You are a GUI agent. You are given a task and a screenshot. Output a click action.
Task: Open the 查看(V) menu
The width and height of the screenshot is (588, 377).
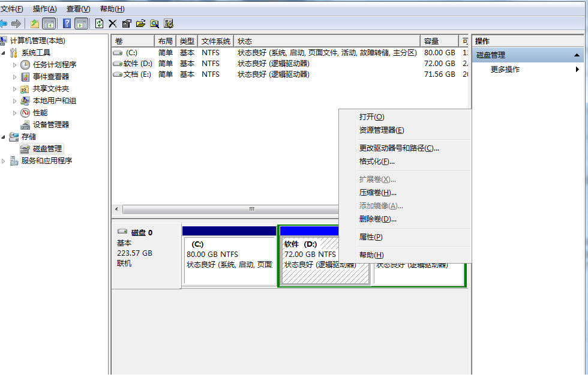(x=79, y=9)
